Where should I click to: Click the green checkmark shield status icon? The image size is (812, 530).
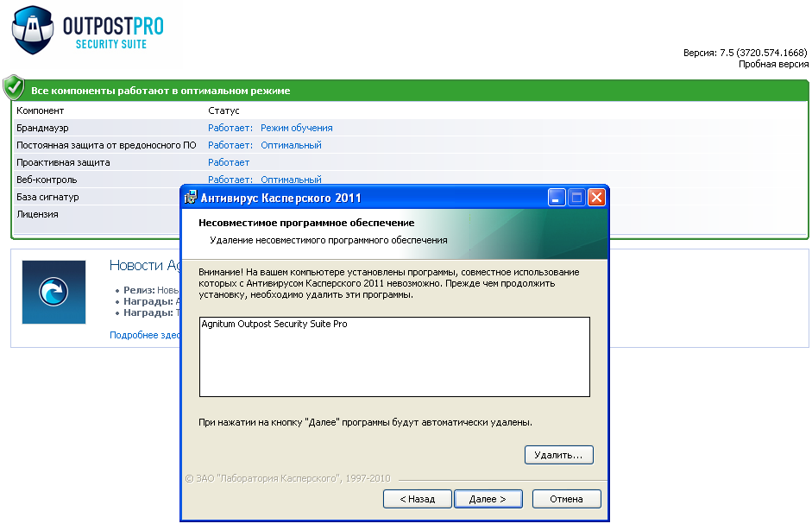click(x=14, y=87)
